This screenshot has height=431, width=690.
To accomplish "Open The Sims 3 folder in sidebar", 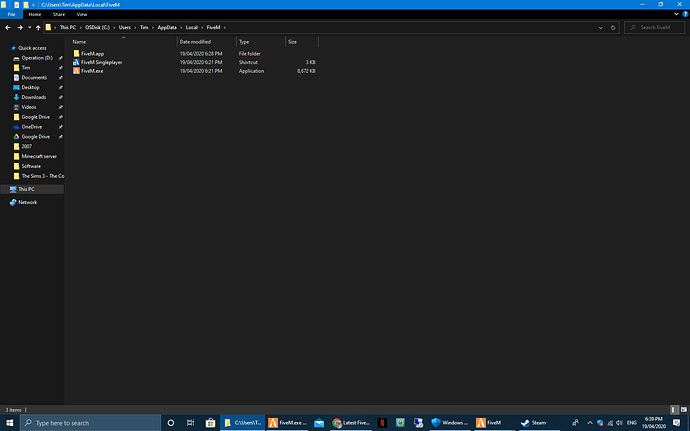I will pos(42,176).
